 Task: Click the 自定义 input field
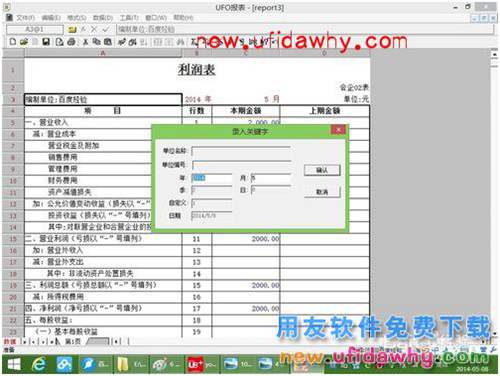pyautogui.click(x=212, y=203)
